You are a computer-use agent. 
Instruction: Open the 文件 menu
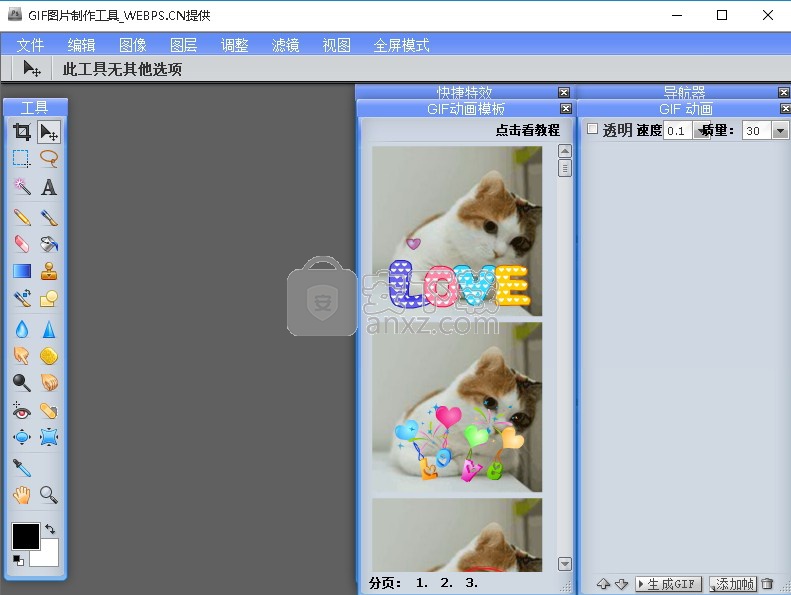pyautogui.click(x=30, y=45)
